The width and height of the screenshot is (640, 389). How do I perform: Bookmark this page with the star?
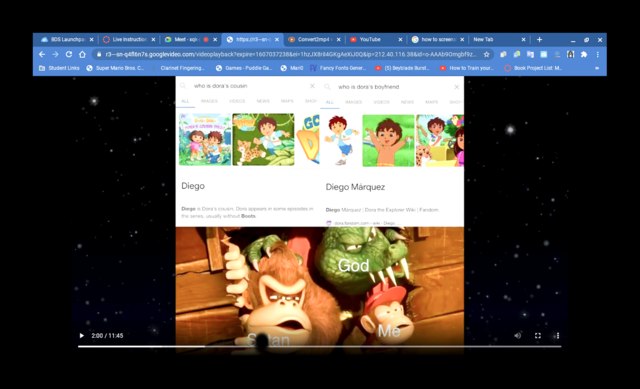coord(487,54)
